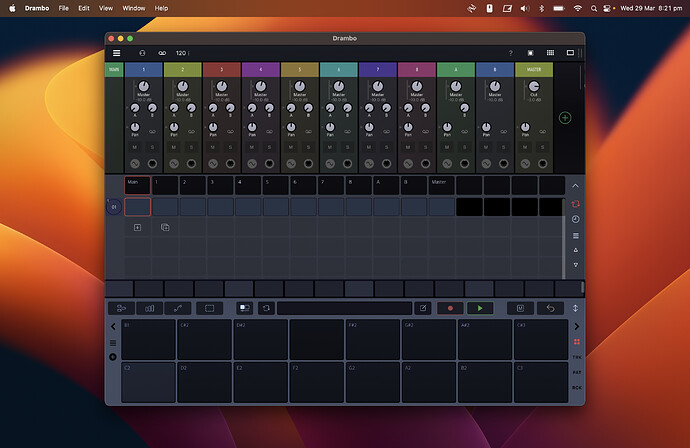The image size is (690, 448).
Task: Open the View menu
Action: (106, 8)
